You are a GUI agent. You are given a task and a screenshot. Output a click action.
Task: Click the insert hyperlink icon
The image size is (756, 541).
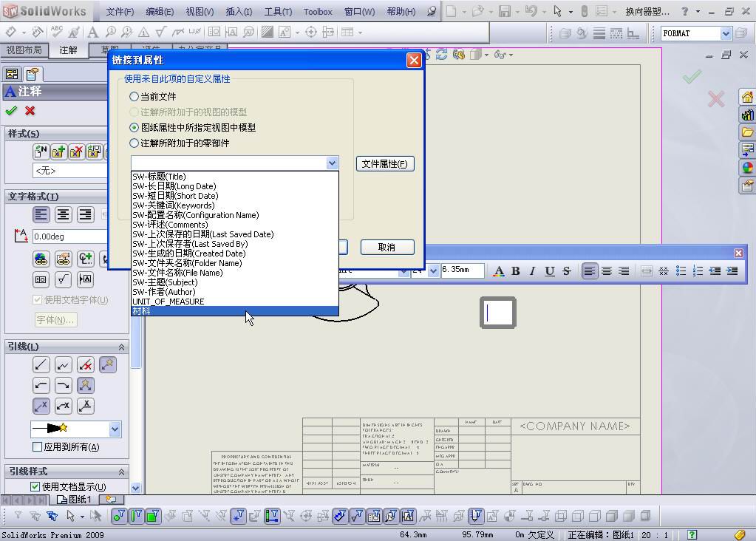(x=41, y=259)
